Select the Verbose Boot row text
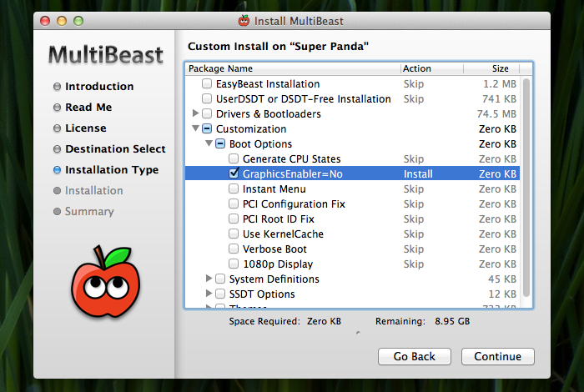The height and width of the screenshot is (392, 584). click(x=274, y=249)
